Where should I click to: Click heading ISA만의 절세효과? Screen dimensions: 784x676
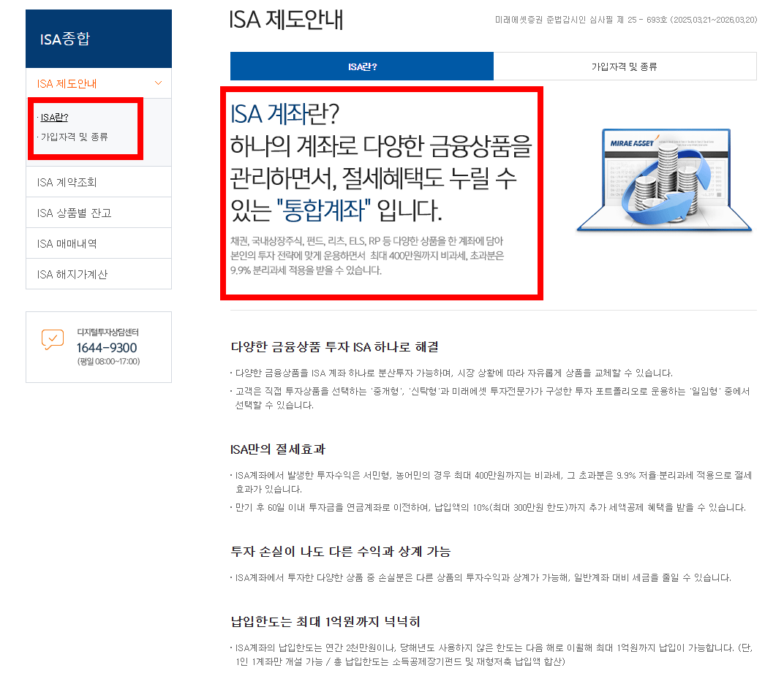(277, 449)
